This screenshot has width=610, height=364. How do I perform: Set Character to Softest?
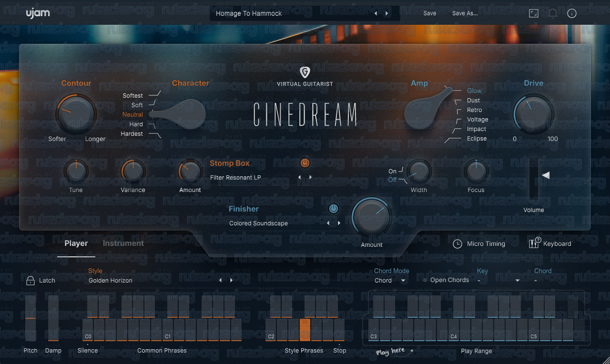pos(132,95)
